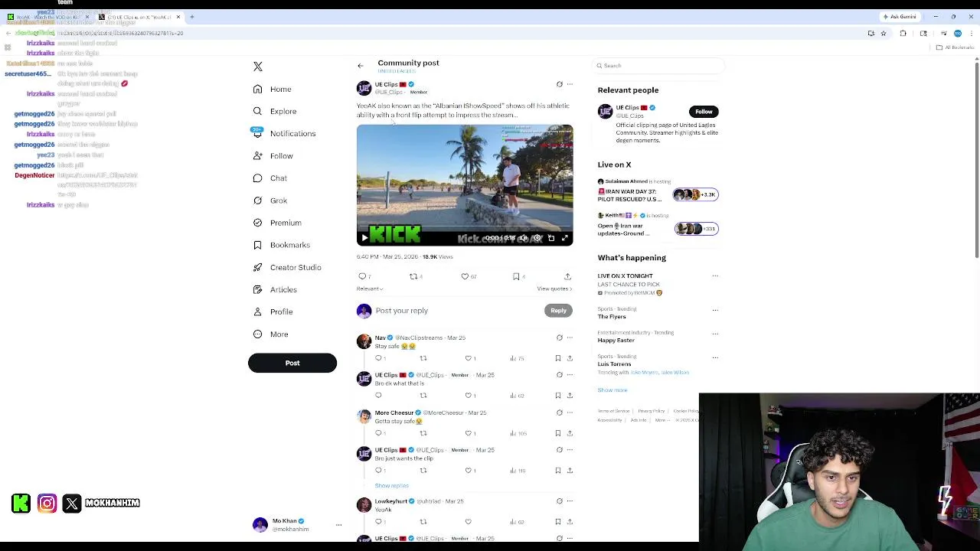Bookmark the 'Bro just wants the clip' reply
Image resolution: width=980 pixels, height=551 pixels.
(558, 471)
